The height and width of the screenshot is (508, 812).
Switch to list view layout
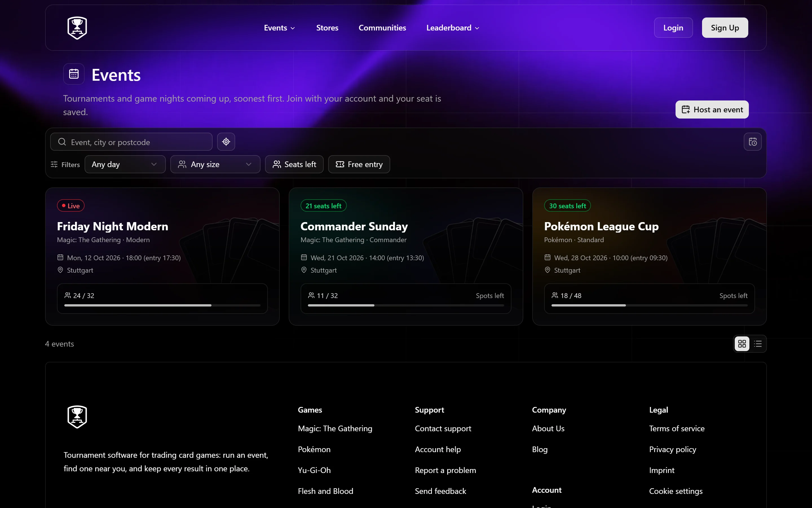pyautogui.click(x=758, y=344)
